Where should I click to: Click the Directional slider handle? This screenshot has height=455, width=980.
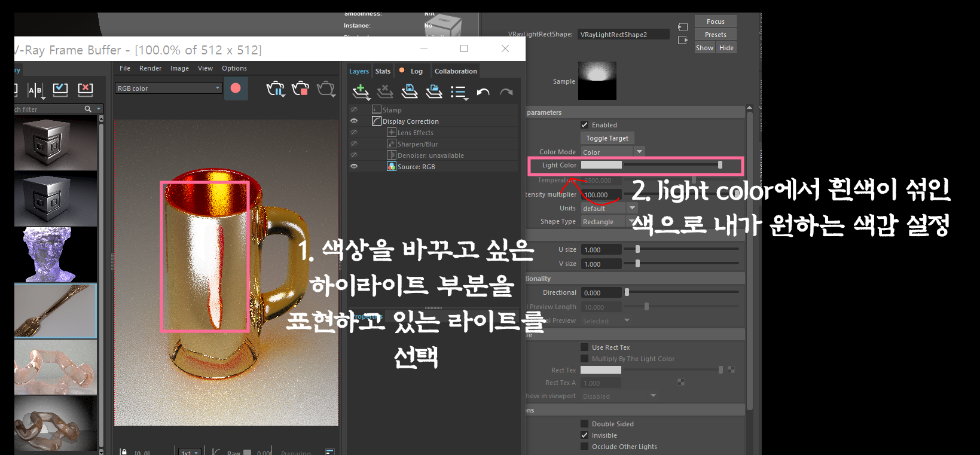[x=627, y=292]
